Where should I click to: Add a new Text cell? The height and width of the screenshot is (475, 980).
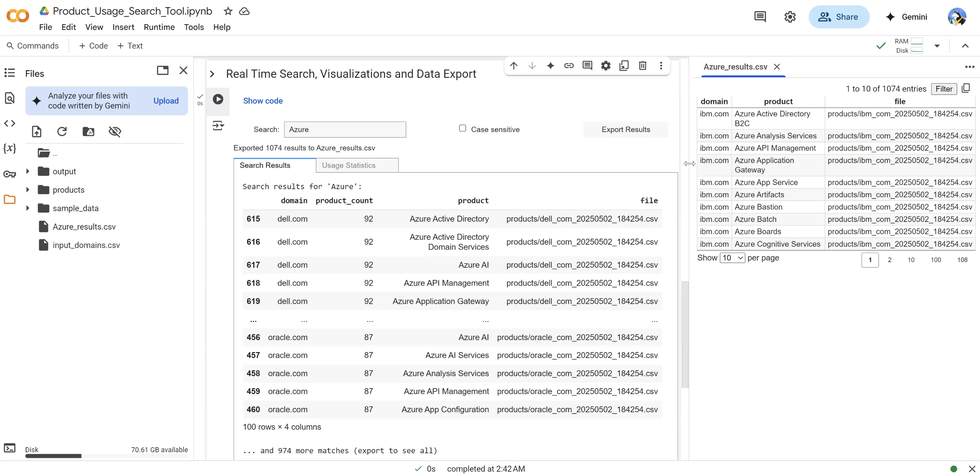tap(130, 46)
